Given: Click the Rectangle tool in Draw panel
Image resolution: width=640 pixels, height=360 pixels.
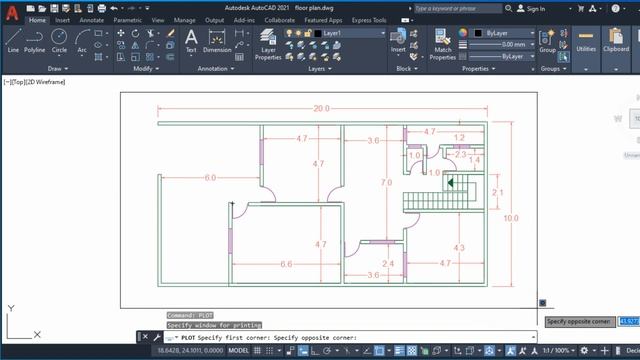Looking at the screenshot, I should coord(98,33).
